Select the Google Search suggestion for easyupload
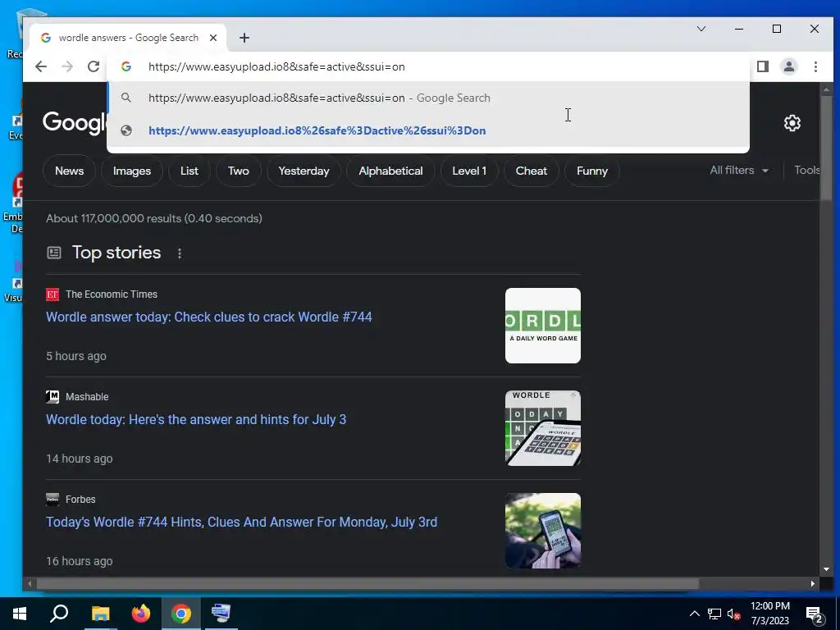This screenshot has height=630, width=840. (428, 98)
